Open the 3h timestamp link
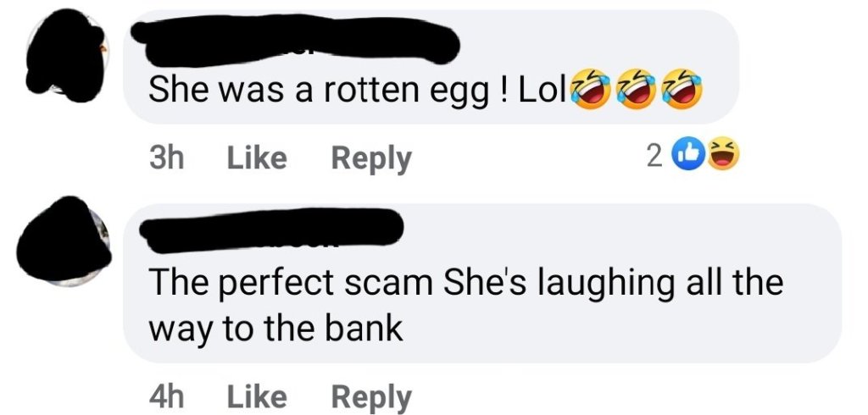868x415 pixels. point(167,158)
